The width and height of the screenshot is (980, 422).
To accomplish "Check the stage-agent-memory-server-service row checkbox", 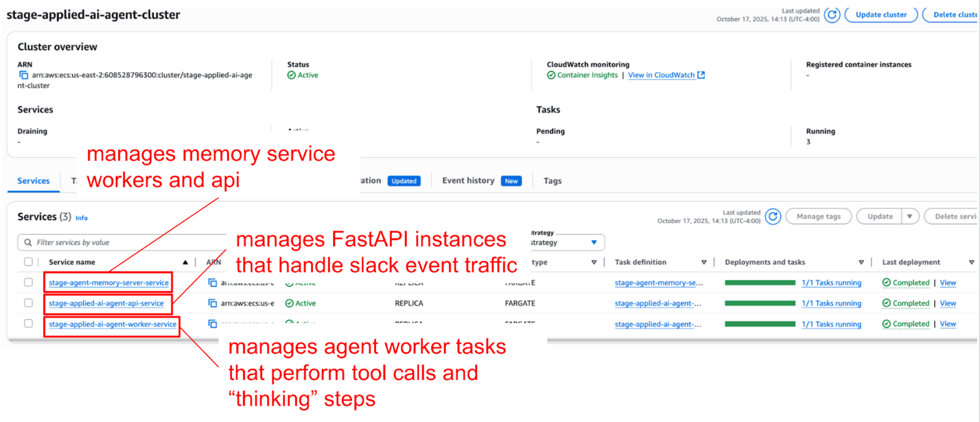I will [x=28, y=282].
